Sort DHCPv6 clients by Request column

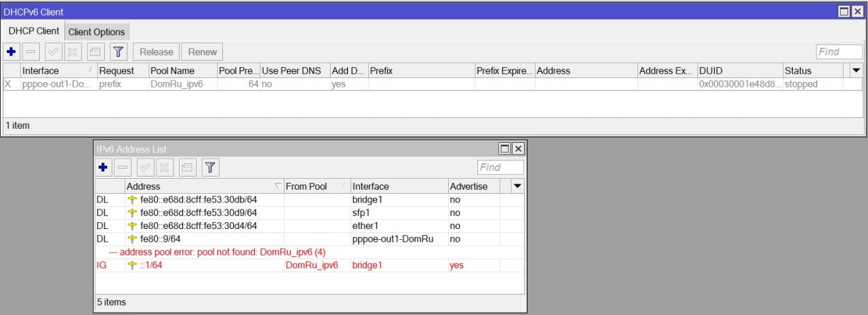point(123,70)
